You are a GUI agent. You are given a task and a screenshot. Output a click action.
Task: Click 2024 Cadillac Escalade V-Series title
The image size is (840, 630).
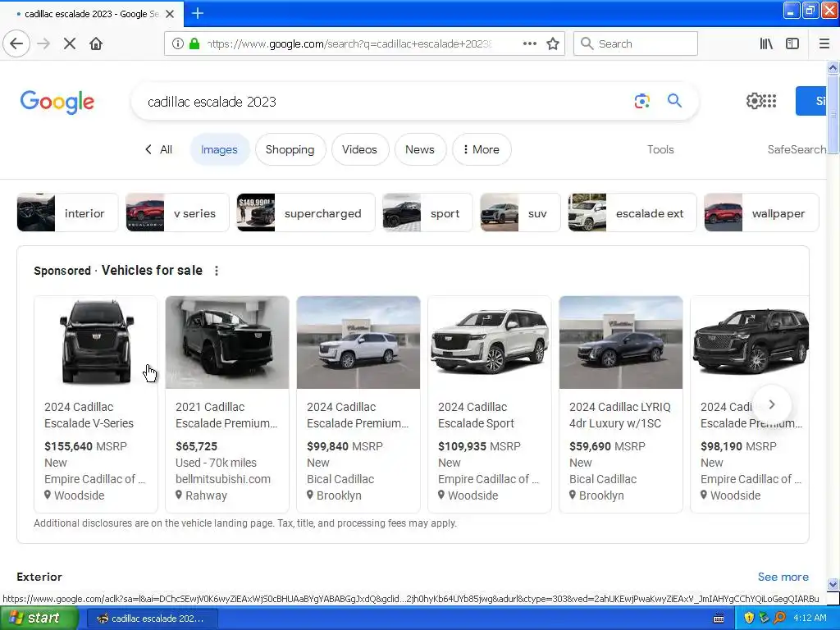[89, 414]
